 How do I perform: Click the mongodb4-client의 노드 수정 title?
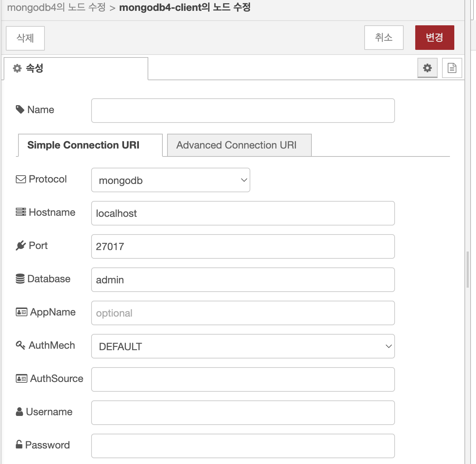pos(185,7)
